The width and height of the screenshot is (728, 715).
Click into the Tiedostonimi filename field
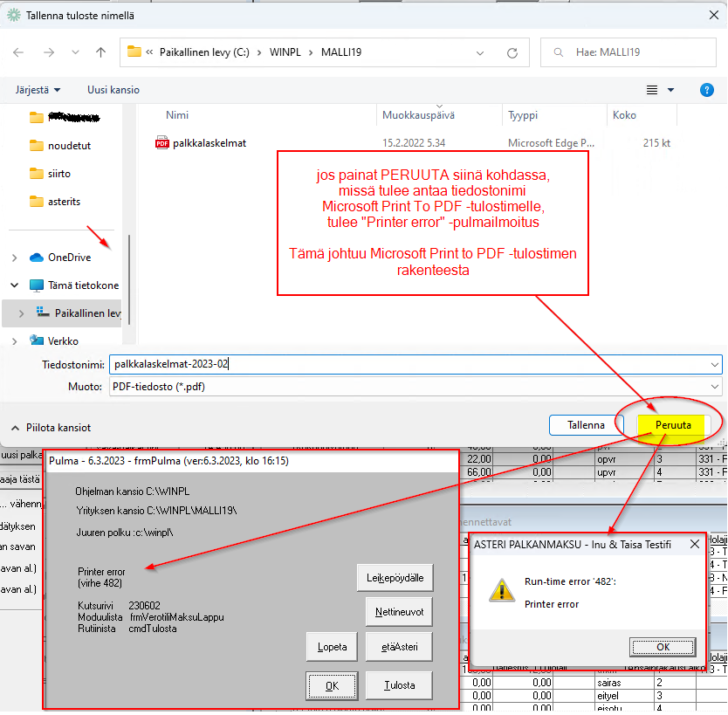[416, 364]
